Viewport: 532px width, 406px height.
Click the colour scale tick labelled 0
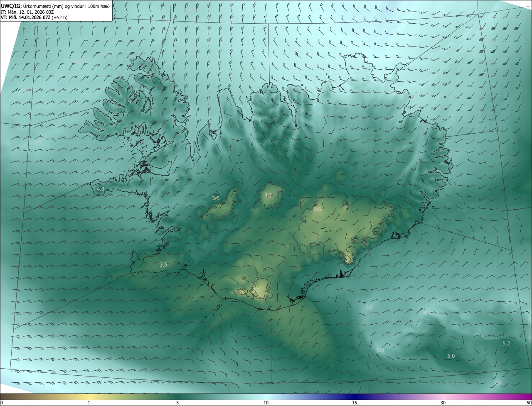tap(1, 403)
